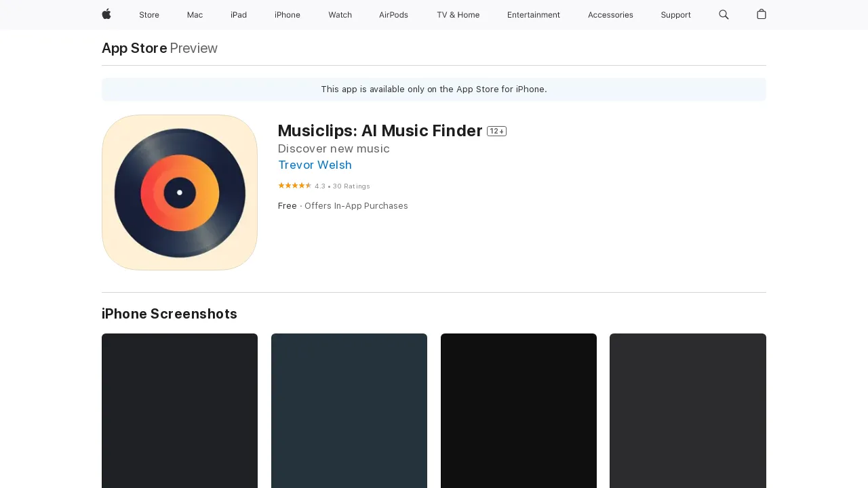868x488 pixels.
Task: Open the Support menu
Action: (x=675, y=15)
